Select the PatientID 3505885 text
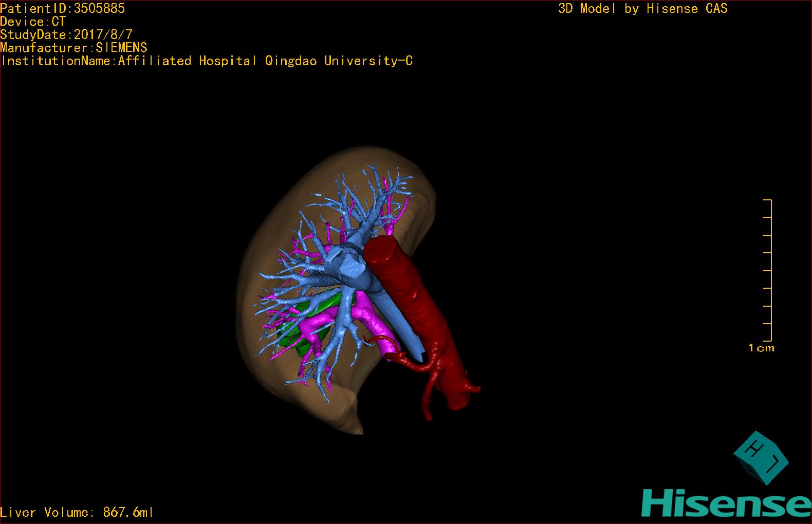 [x=62, y=8]
